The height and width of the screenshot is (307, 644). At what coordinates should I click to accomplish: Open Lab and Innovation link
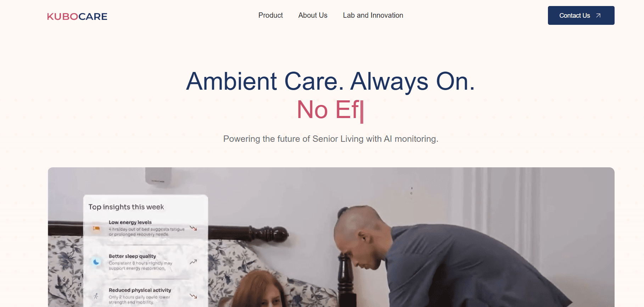(373, 15)
